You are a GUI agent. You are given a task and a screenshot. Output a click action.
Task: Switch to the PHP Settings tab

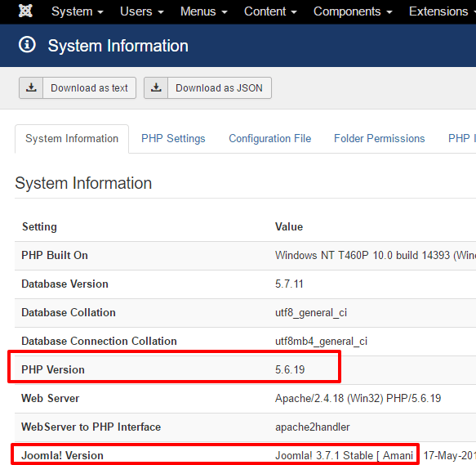click(173, 139)
